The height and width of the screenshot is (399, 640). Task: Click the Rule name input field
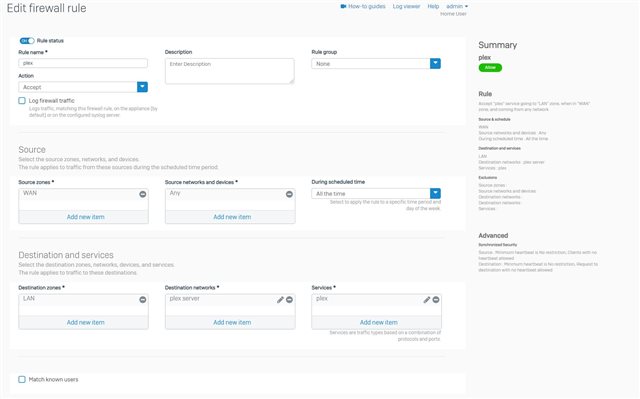click(x=83, y=63)
